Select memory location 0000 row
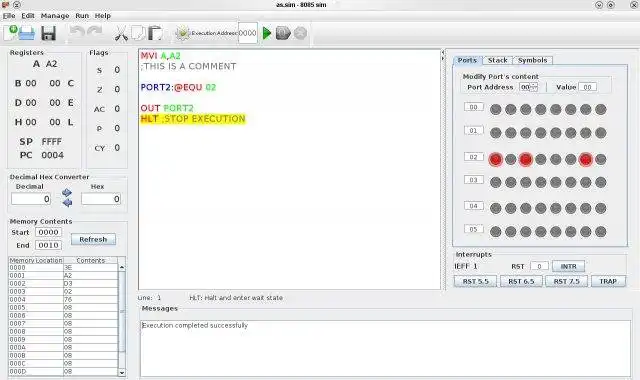640x380 pixels. (x=63, y=267)
